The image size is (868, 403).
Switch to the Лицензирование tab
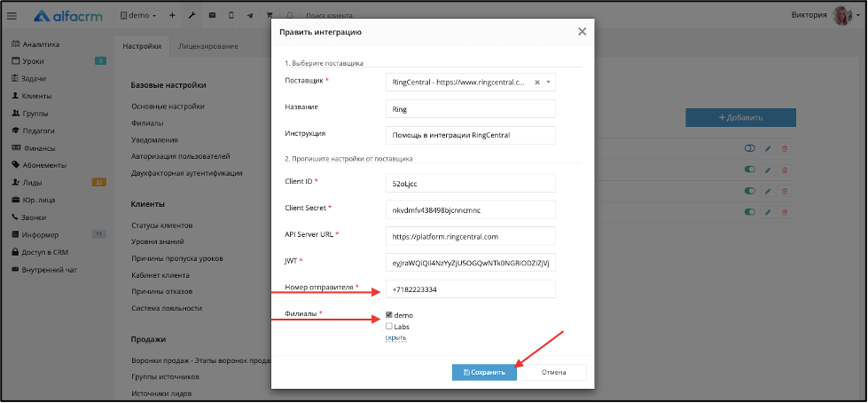pyautogui.click(x=208, y=46)
